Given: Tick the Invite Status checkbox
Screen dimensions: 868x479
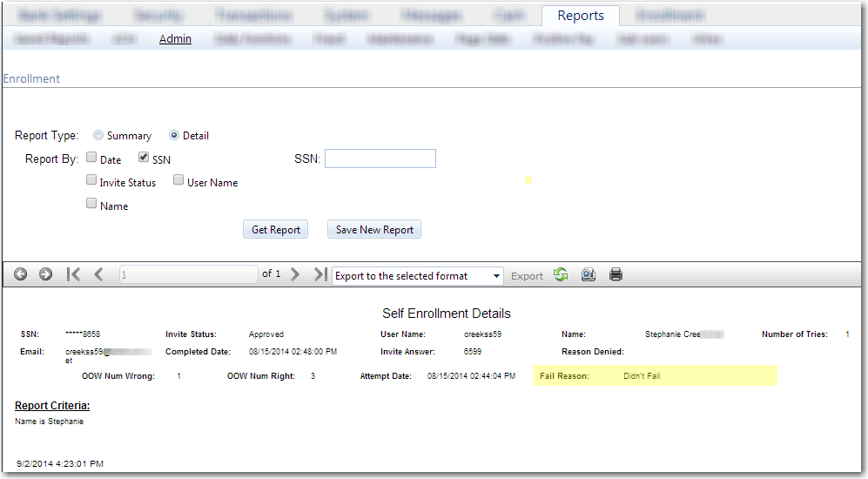Looking at the screenshot, I should pos(91,181).
